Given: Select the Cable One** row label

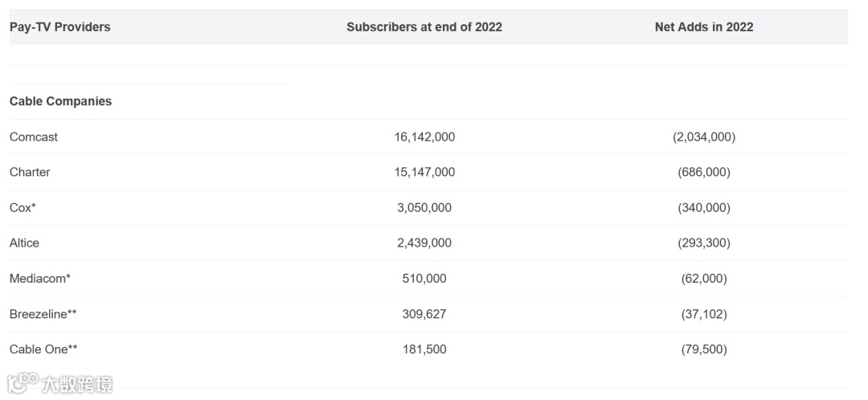Looking at the screenshot, I should tap(43, 349).
